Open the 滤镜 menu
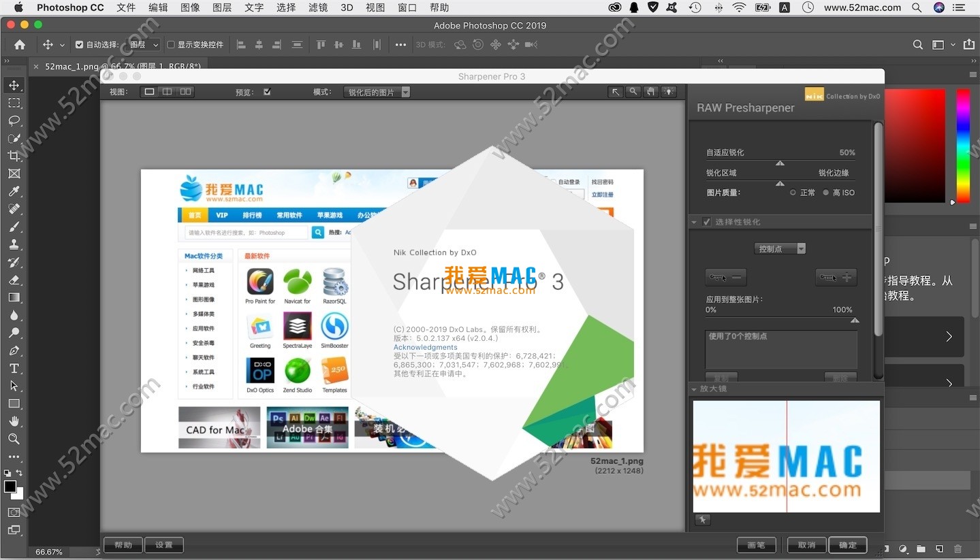This screenshot has height=560, width=980. pyautogui.click(x=318, y=7)
